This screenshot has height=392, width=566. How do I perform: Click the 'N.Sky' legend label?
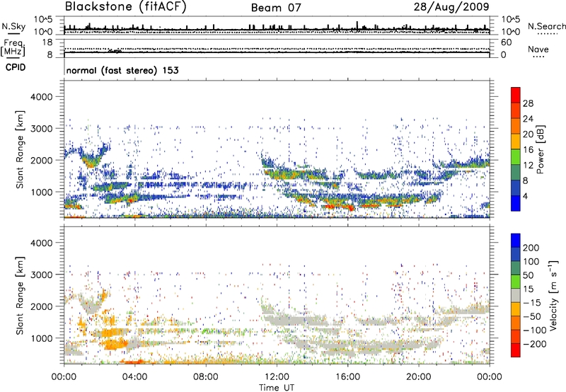(13, 26)
